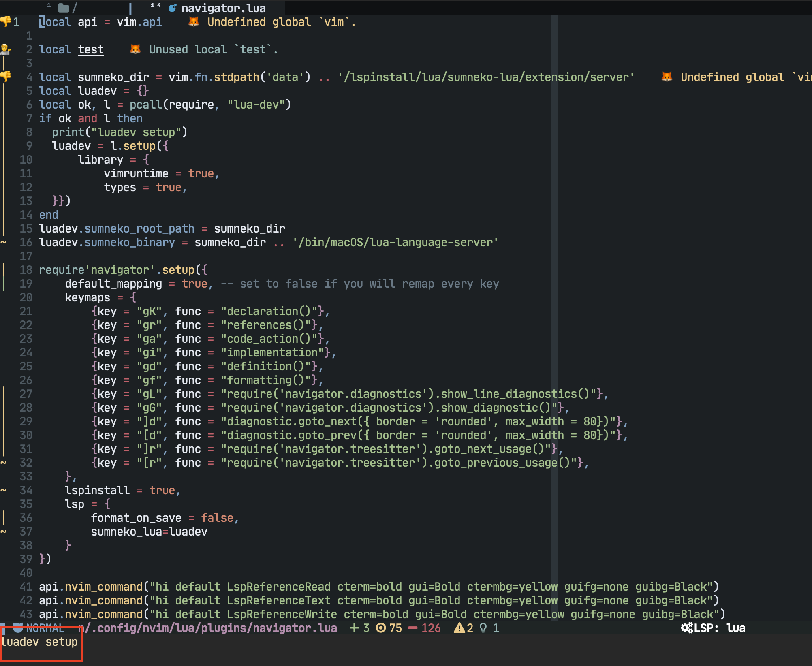Click the git change tilde sign on line 34
Screen dimensions: 812x666
click(3, 490)
